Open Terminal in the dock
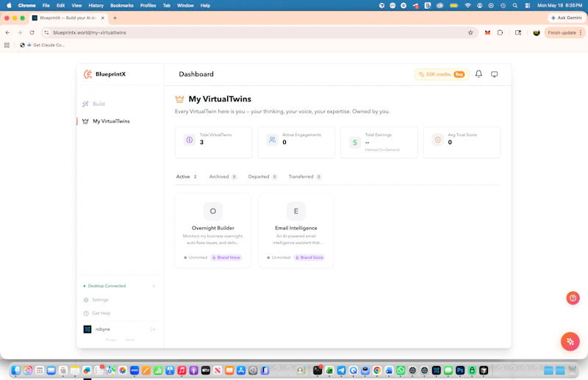Image resolution: width=588 pixels, height=380 pixels. 318,370
